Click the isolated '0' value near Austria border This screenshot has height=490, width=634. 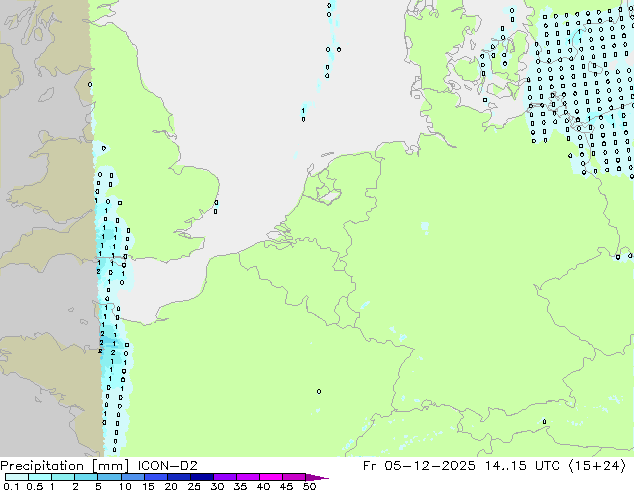click(544, 421)
